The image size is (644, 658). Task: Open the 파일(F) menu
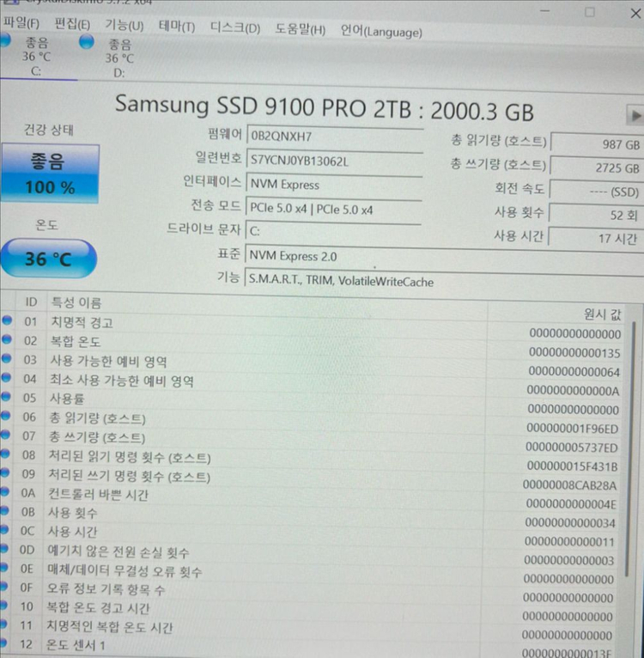coord(21,23)
